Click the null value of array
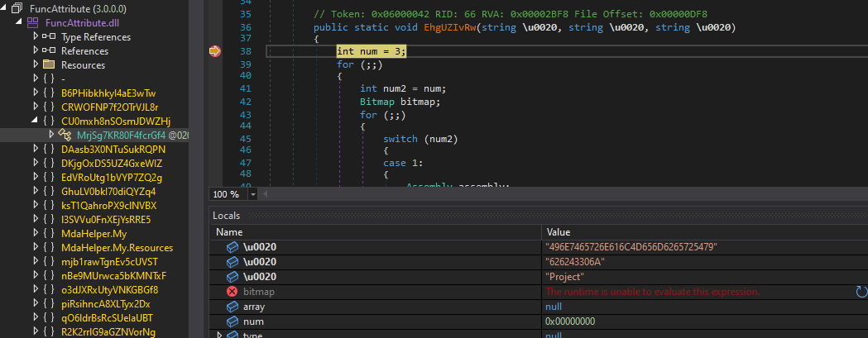This screenshot has width=868, height=338. (x=553, y=307)
